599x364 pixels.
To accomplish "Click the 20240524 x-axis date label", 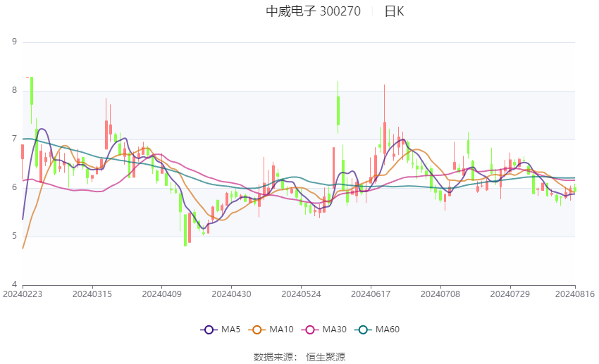I will [301, 294].
